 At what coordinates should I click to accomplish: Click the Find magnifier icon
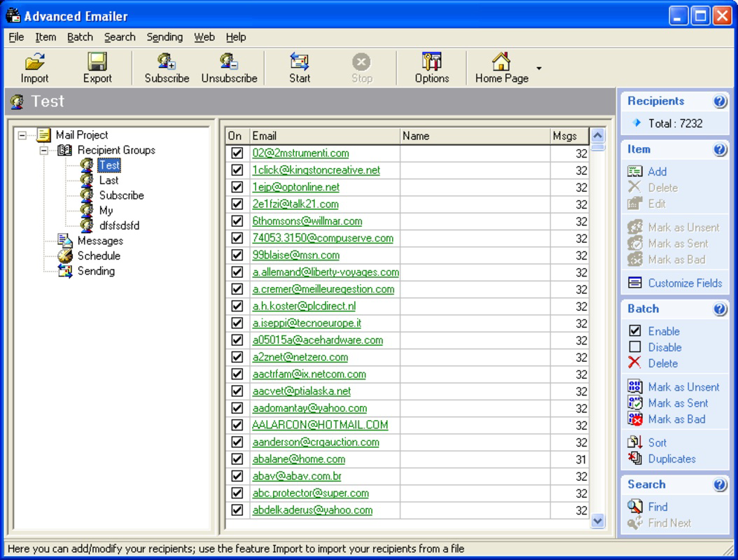click(635, 506)
